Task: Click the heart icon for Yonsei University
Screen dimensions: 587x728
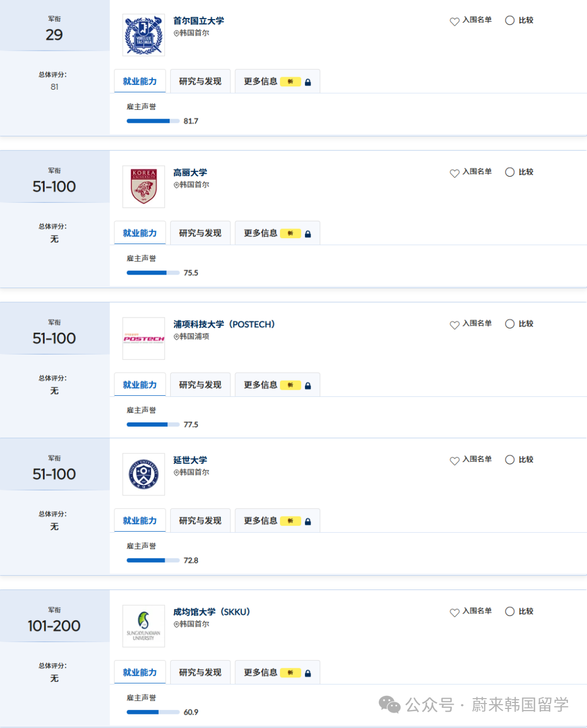Action: 454,461
